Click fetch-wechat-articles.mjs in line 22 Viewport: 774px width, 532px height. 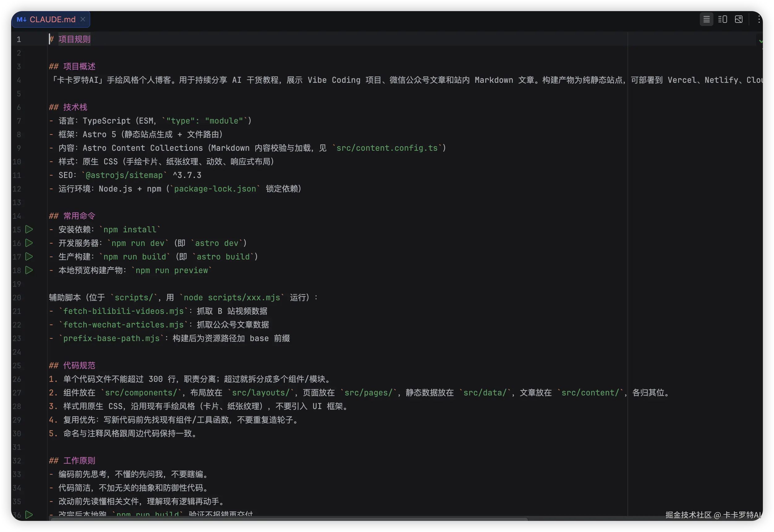123,325
